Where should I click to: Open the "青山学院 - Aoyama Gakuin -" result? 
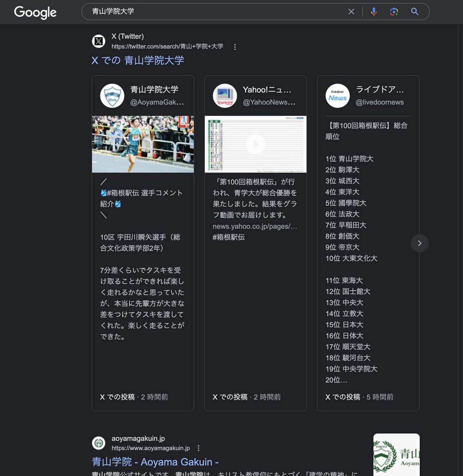coord(155,462)
